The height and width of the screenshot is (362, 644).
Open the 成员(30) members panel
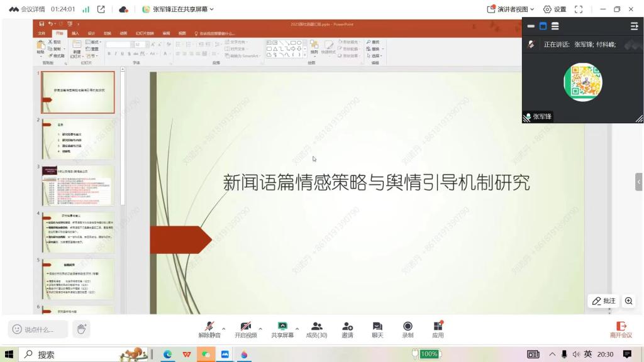pyautogui.click(x=316, y=329)
